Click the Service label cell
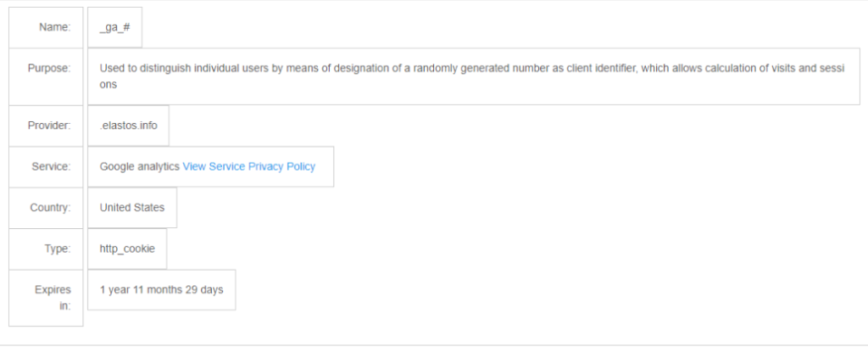The image size is (868, 347). click(x=46, y=167)
